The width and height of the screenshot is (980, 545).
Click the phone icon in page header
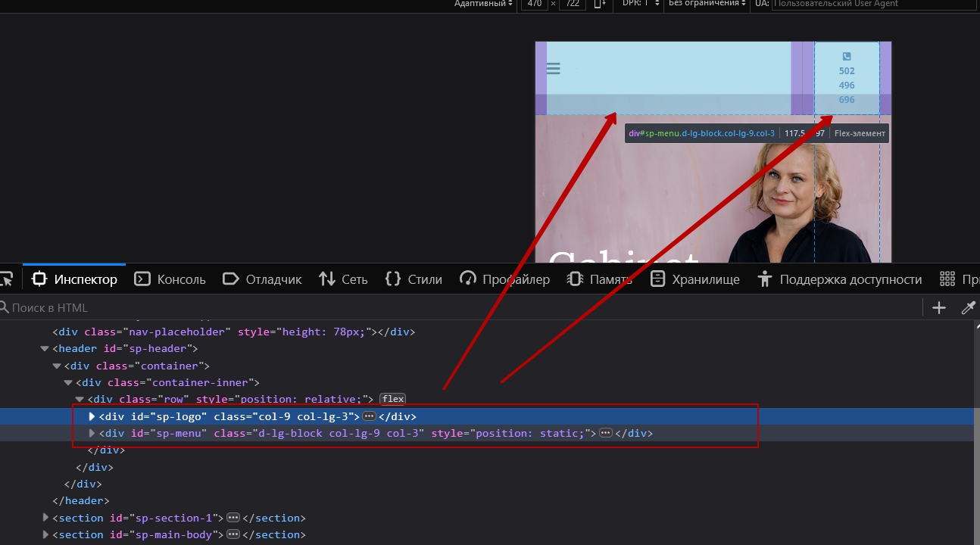pyautogui.click(x=847, y=57)
